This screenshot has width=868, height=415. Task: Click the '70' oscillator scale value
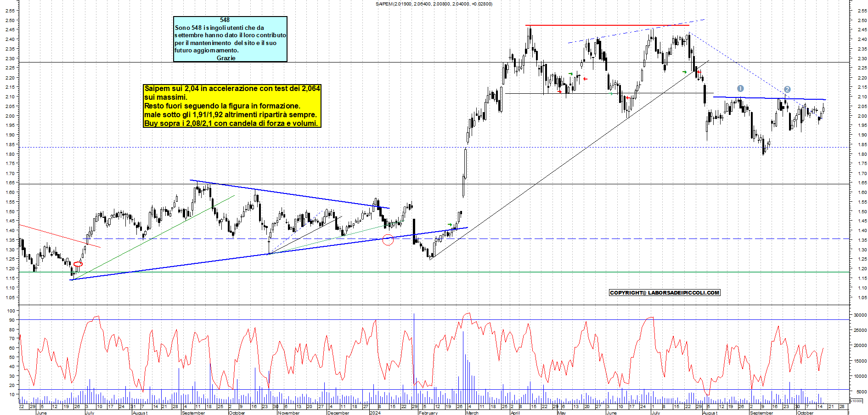pyautogui.click(x=12, y=339)
